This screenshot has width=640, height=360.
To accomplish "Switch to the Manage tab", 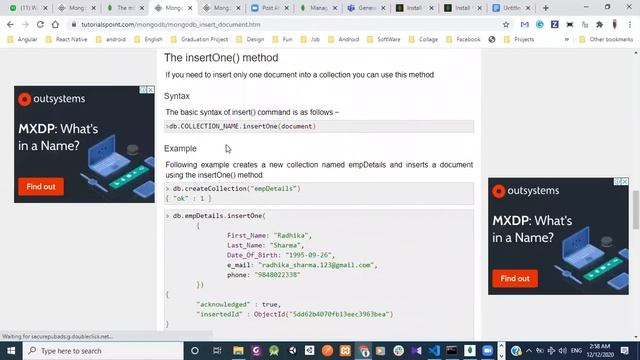I will pyautogui.click(x=317, y=8).
